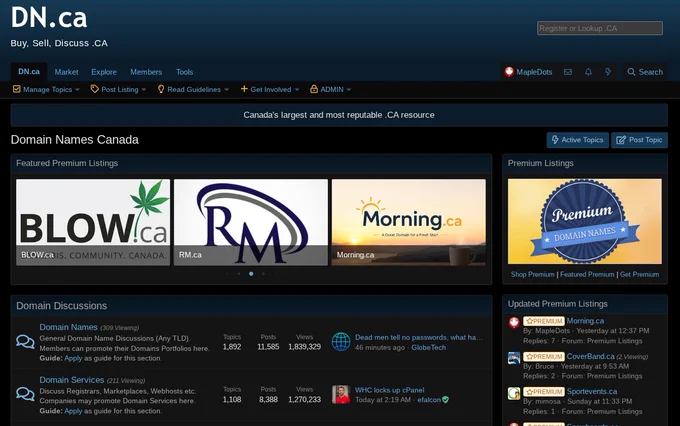Click the Domain Names forum bubble icon
This screenshot has height=426, width=680.
tap(25, 342)
